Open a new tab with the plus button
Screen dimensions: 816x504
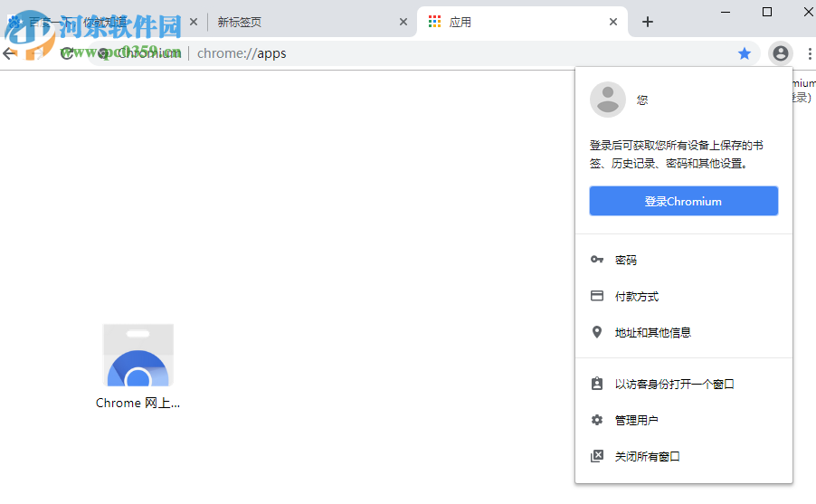pyautogui.click(x=648, y=22)
